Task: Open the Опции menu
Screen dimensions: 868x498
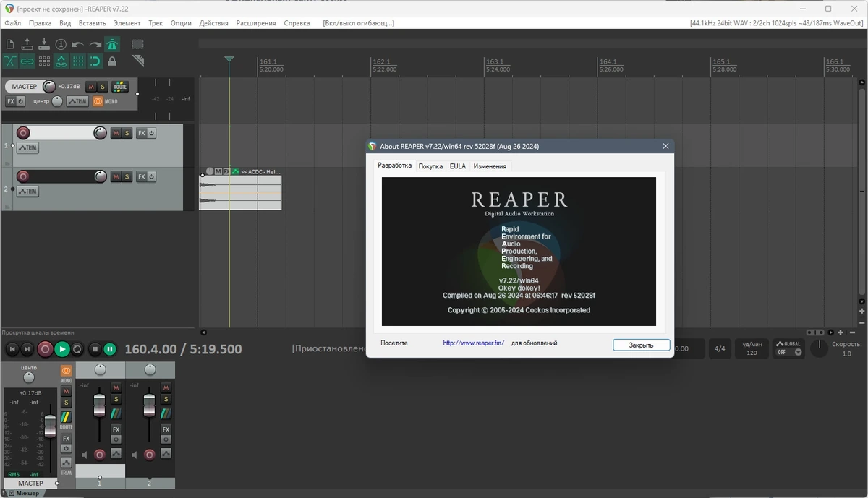Action: 181,23
